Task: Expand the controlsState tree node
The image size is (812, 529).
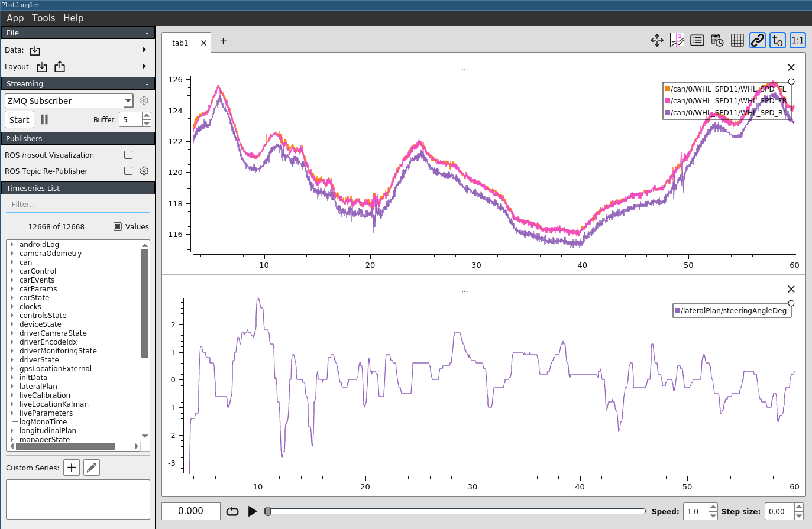Action: (x=12, y=315)
